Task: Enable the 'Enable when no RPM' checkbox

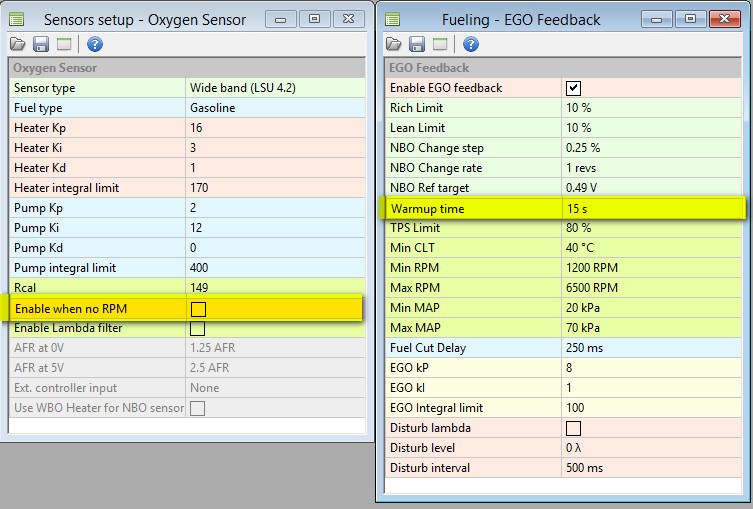Action: (x=198, y=309)
